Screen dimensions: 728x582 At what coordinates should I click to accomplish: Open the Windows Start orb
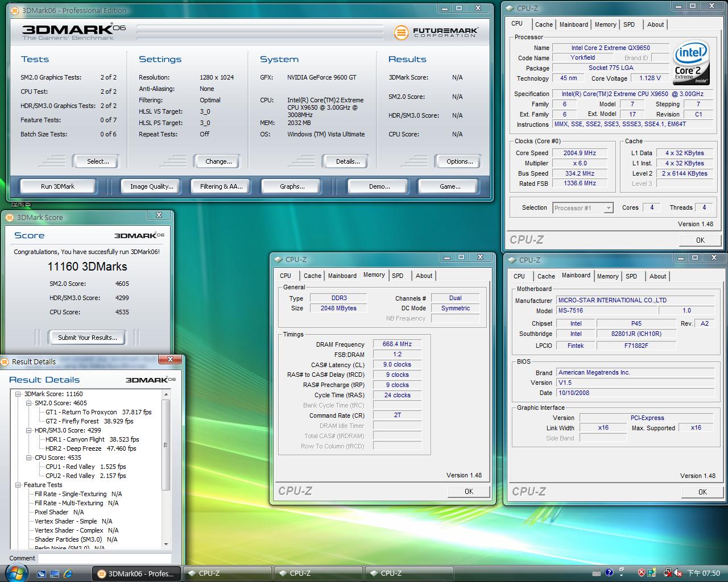pos(16,572)
